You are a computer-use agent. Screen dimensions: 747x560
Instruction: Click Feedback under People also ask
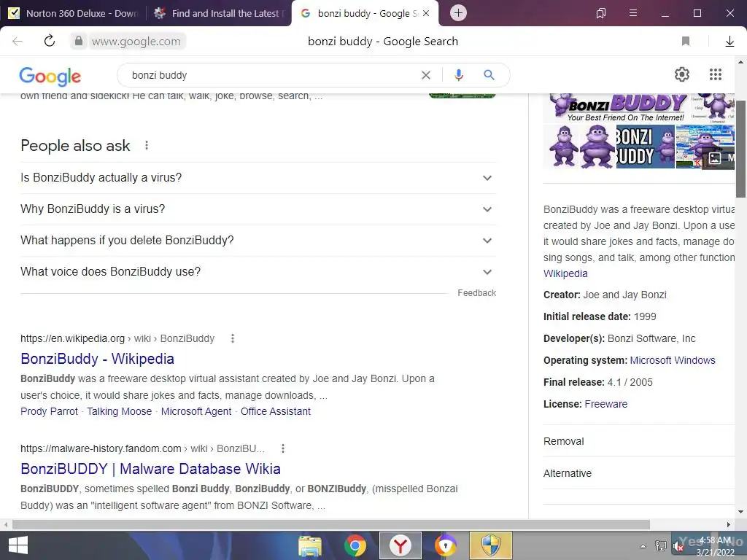point(477,293)
